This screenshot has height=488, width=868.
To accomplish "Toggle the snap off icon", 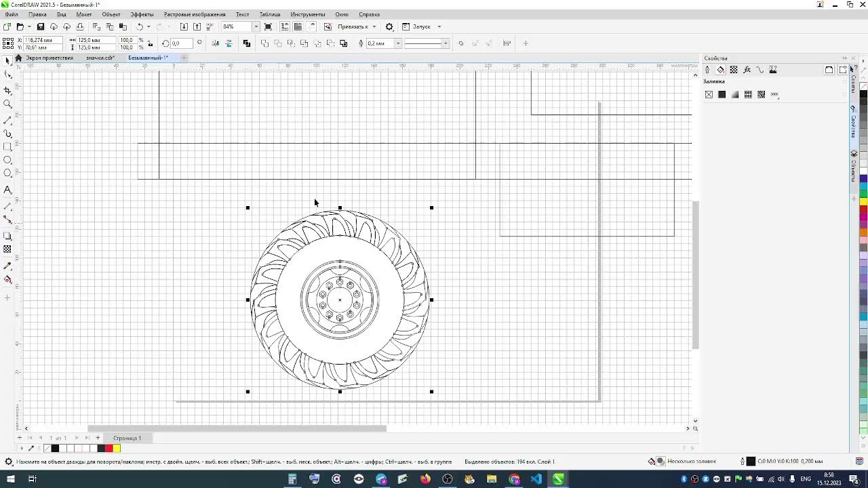I will point(328,26).
